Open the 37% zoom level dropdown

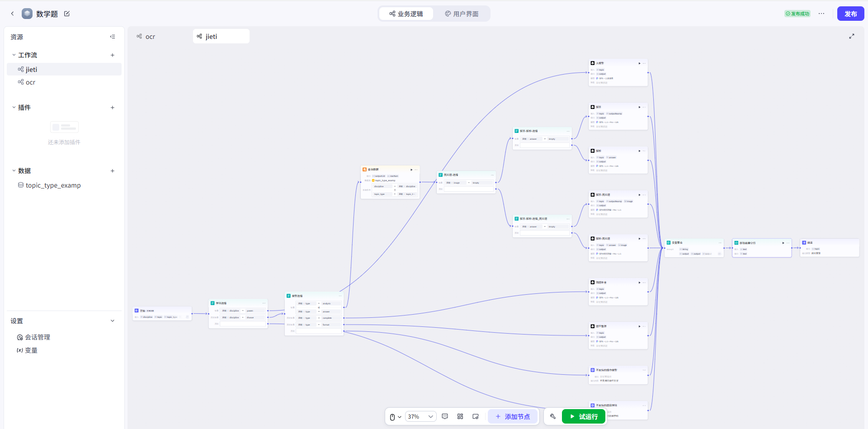click(x=420, y=416)
